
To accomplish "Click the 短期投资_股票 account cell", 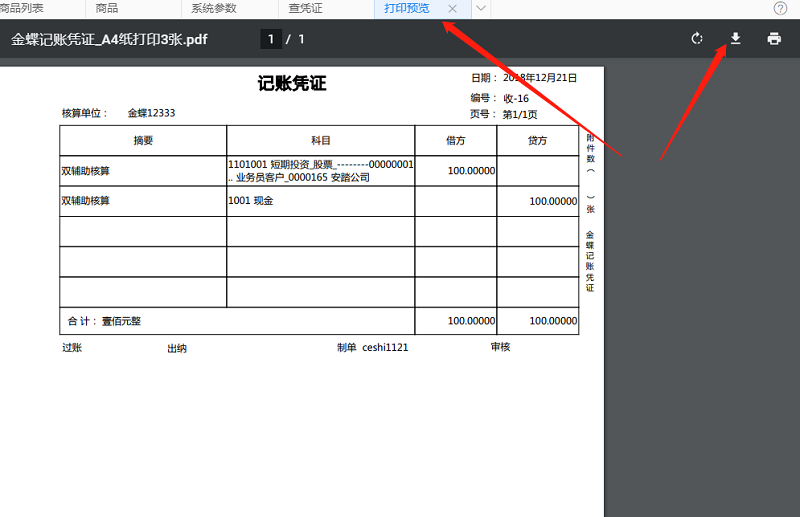I will coord(320,171).
